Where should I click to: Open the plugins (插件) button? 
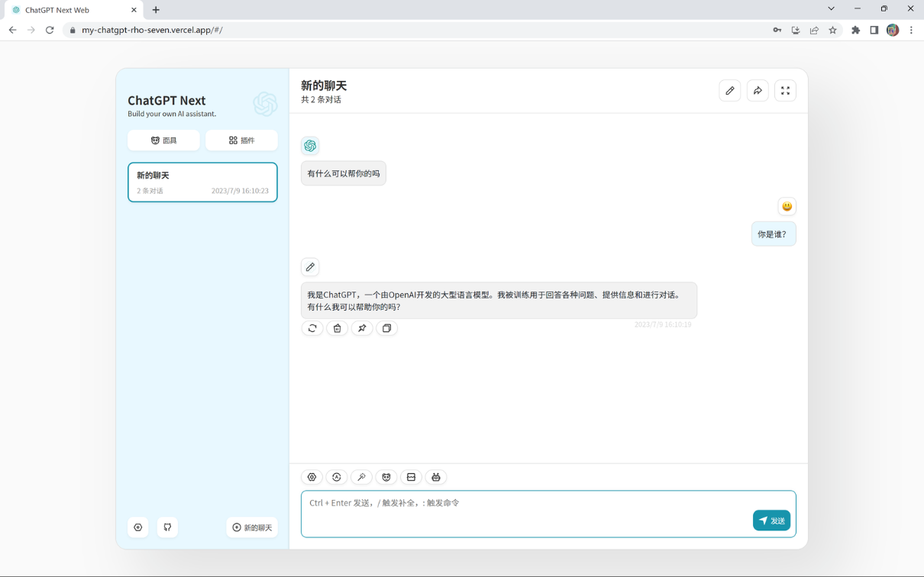pyautogui.click(x=241, y=140)
